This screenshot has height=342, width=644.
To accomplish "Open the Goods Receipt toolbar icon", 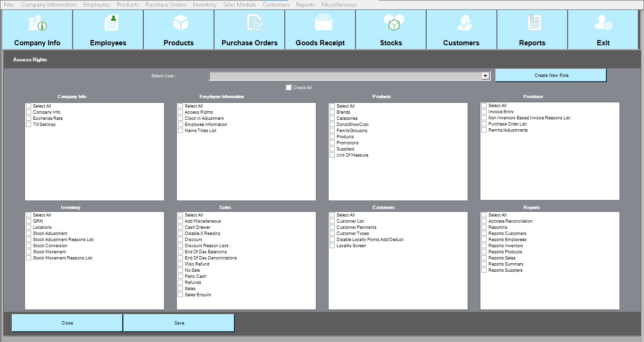I will coord(320,30).
